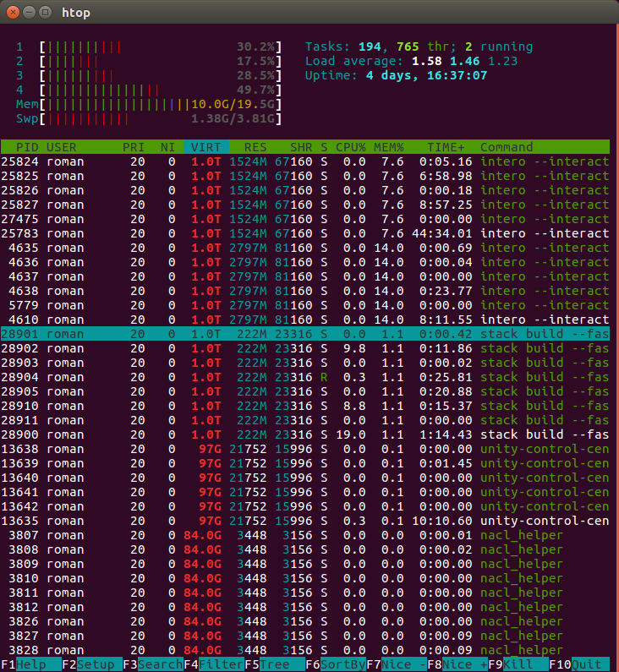
Task: Click F10 Quit in bottom bar
Action: (x=578, y=664)
